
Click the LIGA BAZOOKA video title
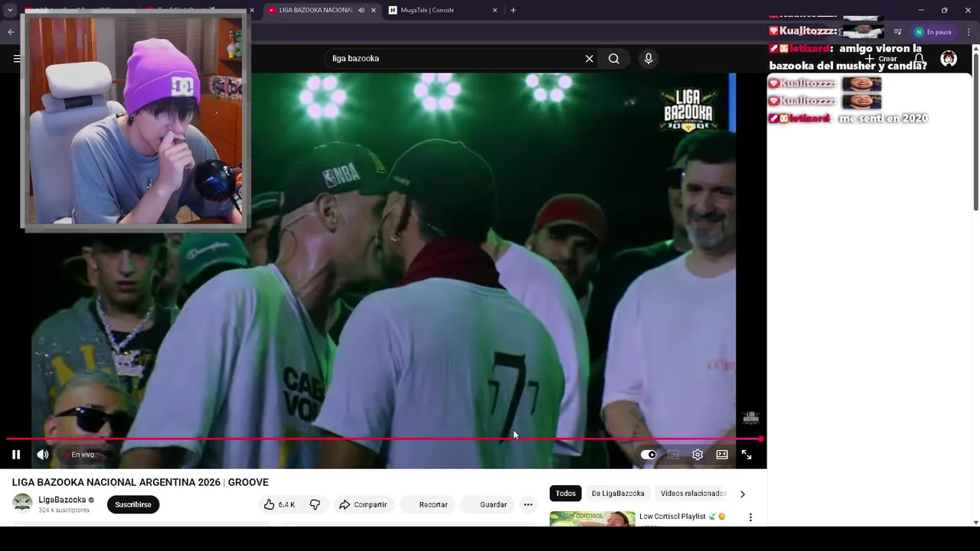140,482
